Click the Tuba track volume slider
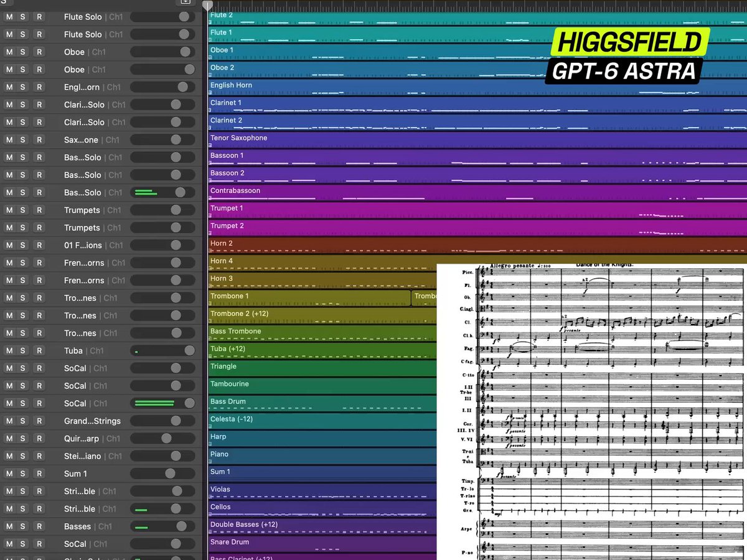Screen dimensions: 747x560 tap(162, 351)
